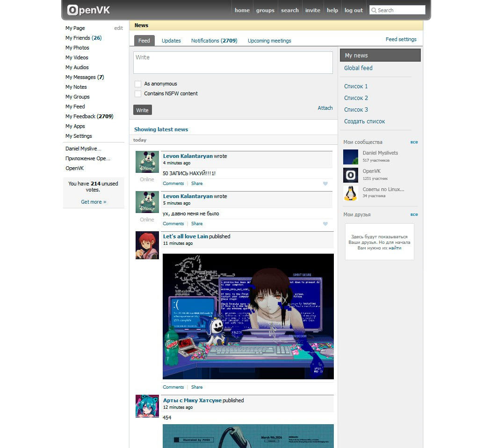Open Список 3
The height and width of the screenshot is (448, 483).
[x=356, y=110]
